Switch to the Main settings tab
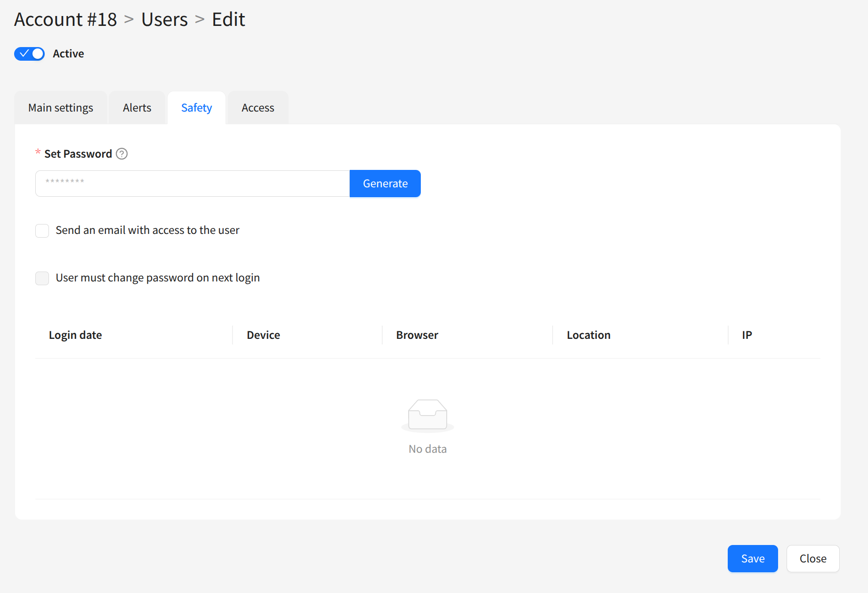868x593 pixels. (61, 108)
